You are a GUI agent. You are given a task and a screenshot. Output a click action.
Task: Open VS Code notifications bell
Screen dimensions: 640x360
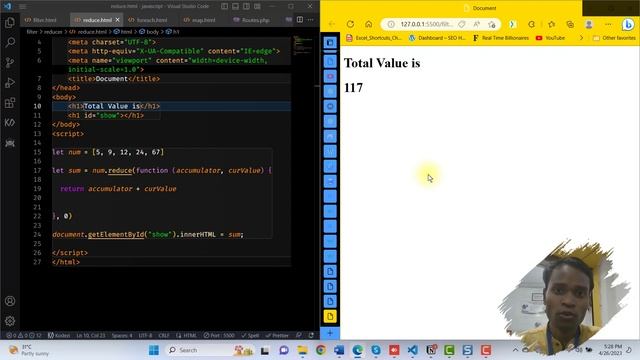(x=311, y=336)
